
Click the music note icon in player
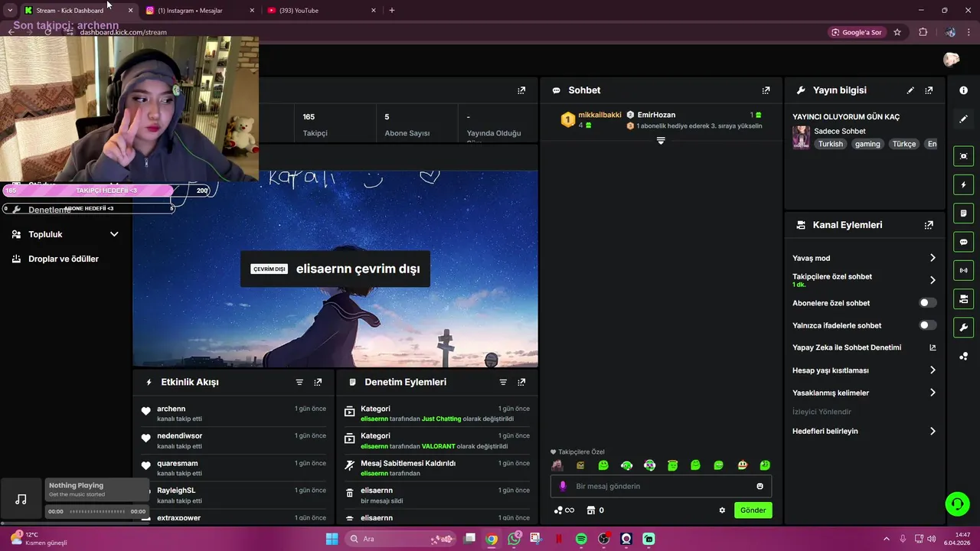coord(21,500)
